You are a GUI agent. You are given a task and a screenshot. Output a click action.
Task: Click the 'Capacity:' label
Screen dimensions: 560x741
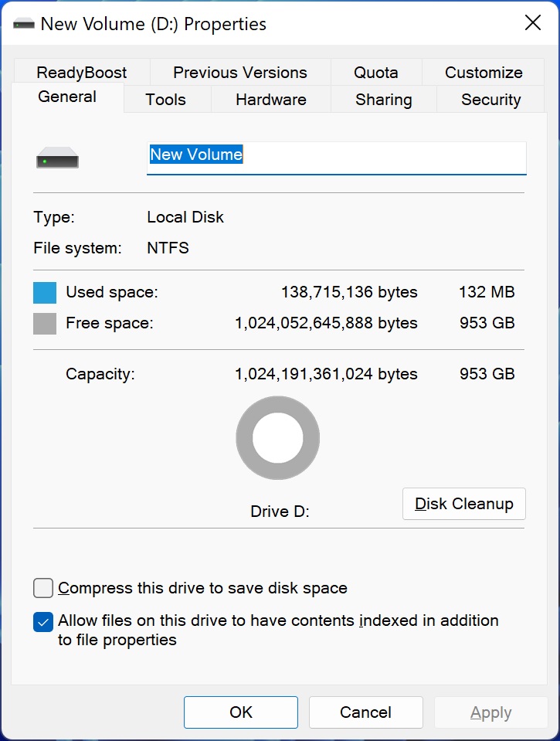[100, 374]
